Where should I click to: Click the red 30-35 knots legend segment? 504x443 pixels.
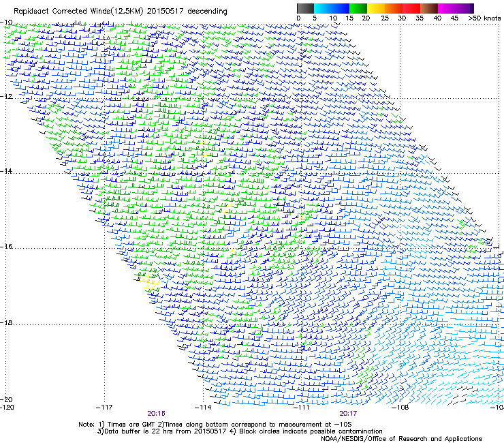tap(411, 8)
